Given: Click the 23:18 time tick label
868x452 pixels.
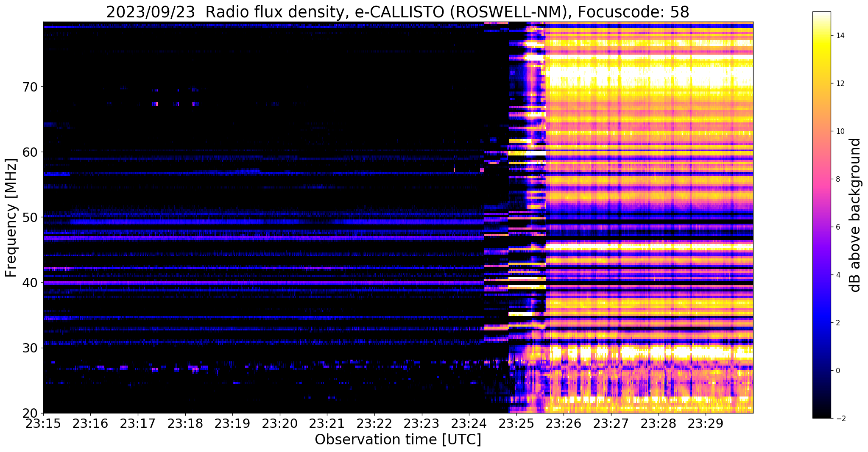Looking at the screenshot, I should click(185, 423).
